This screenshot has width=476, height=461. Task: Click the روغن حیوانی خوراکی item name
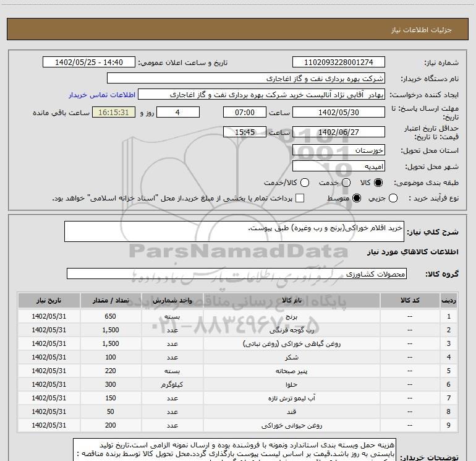pos(291,426)
